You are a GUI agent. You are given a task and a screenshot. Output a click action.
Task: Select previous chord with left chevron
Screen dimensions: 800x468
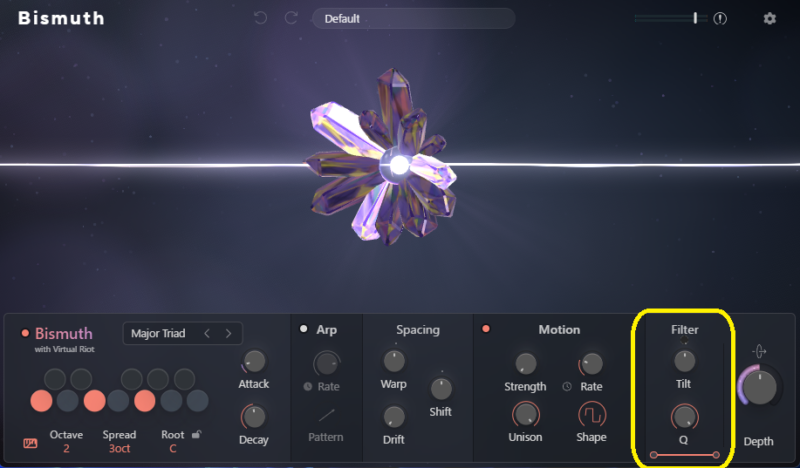(x=207, y=333)
